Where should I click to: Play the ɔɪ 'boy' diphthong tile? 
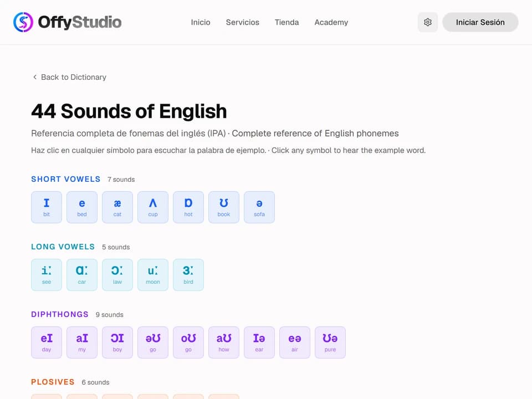117,342
